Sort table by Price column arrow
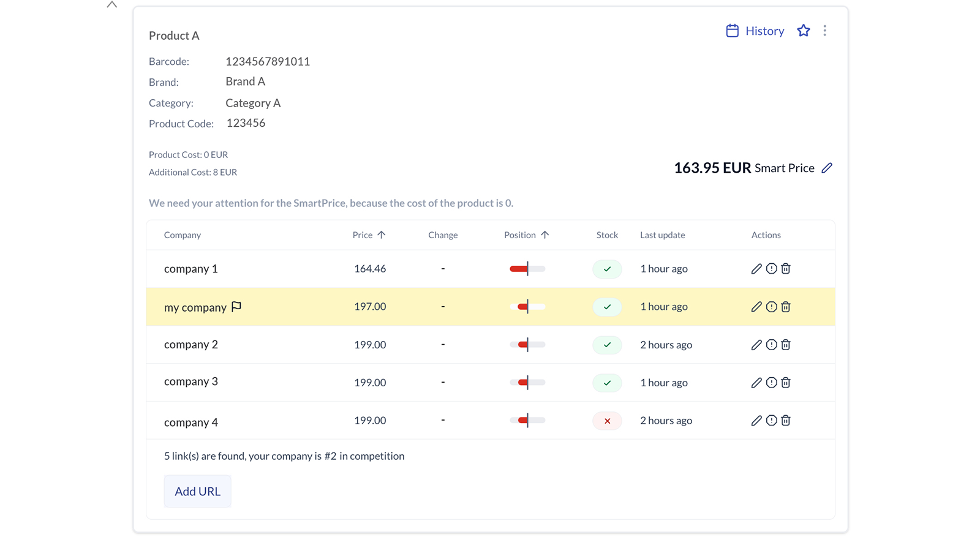The width and height of the screenshot is (980, 551). (x=382, y=235)
